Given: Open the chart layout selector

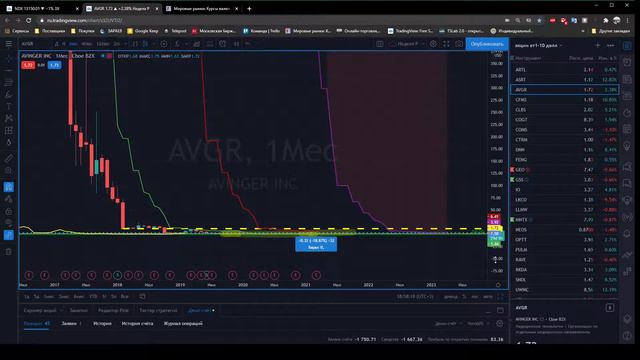Looking at the screenshot, I should click(x=380, y=44).
